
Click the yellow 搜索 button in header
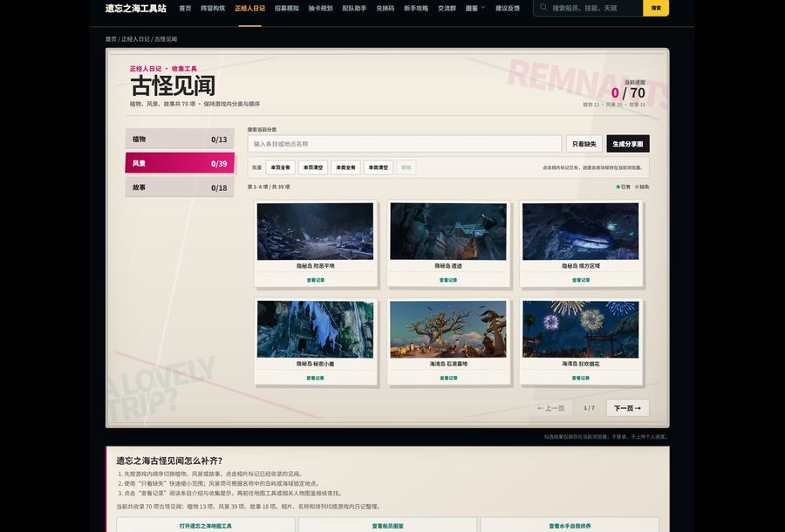tap(656, 8)
